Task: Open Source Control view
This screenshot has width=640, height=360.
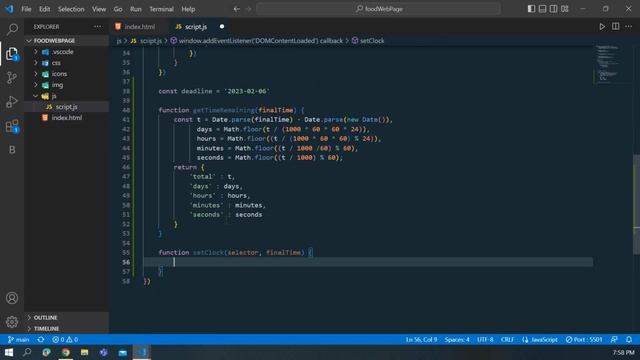Action: (12, 78)
